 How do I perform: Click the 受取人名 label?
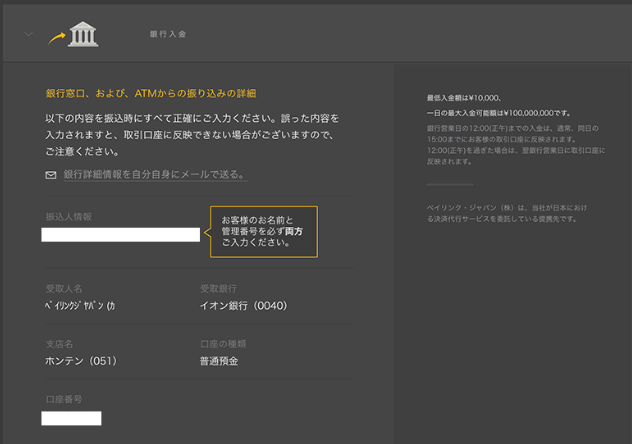click(64, 288)
